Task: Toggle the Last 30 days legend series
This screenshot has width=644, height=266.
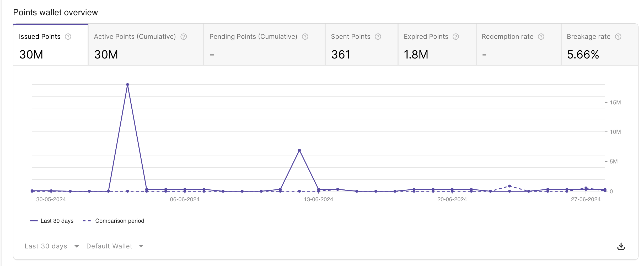Action: click(x=52, y=221)
